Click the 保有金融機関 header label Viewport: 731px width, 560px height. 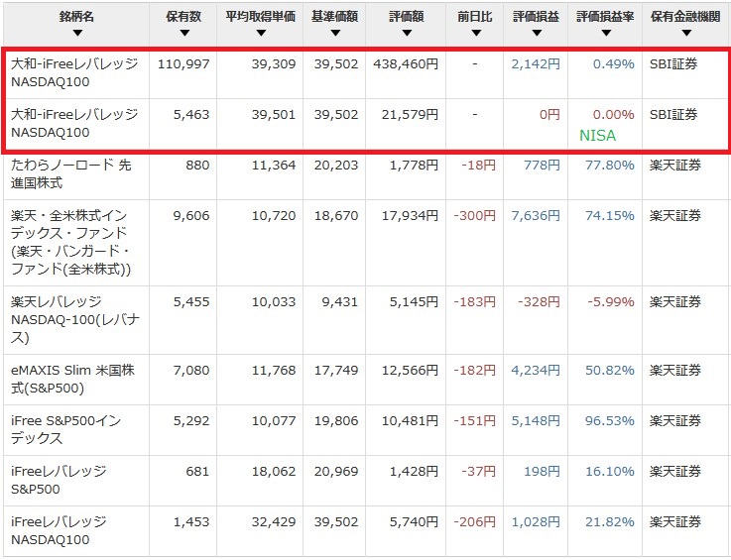tap(685, 17)
